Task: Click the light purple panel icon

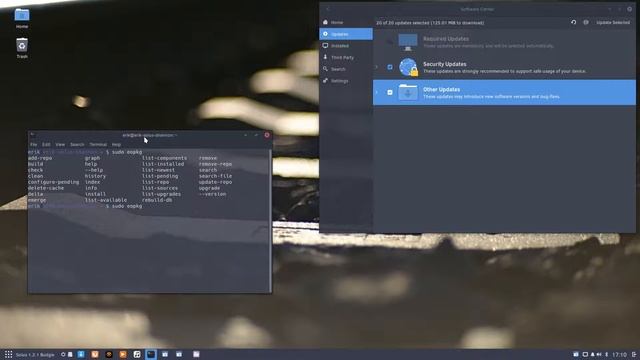Action: (x=196, y=354)
